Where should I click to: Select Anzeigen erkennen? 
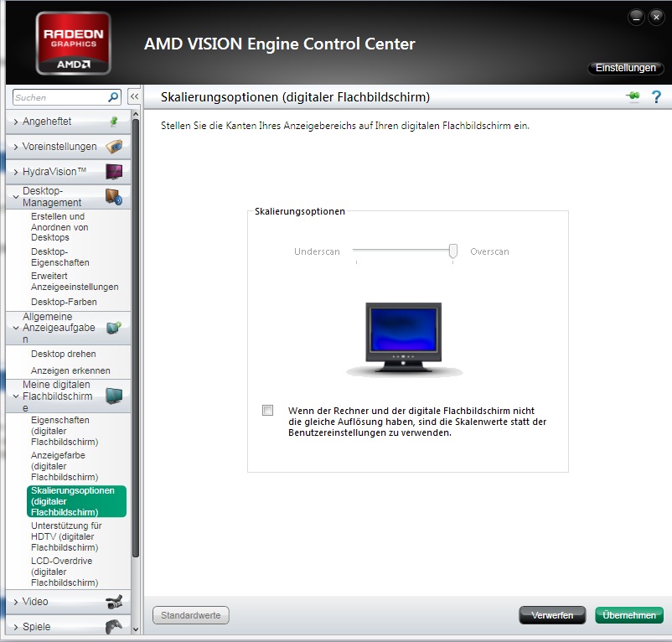coord(70,370)
